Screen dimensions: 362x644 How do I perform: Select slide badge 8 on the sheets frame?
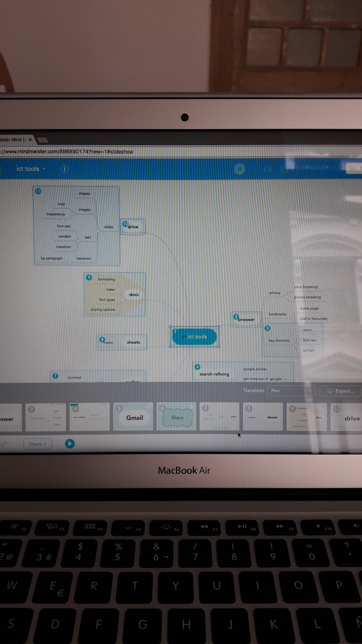click(x=102, y=340)
